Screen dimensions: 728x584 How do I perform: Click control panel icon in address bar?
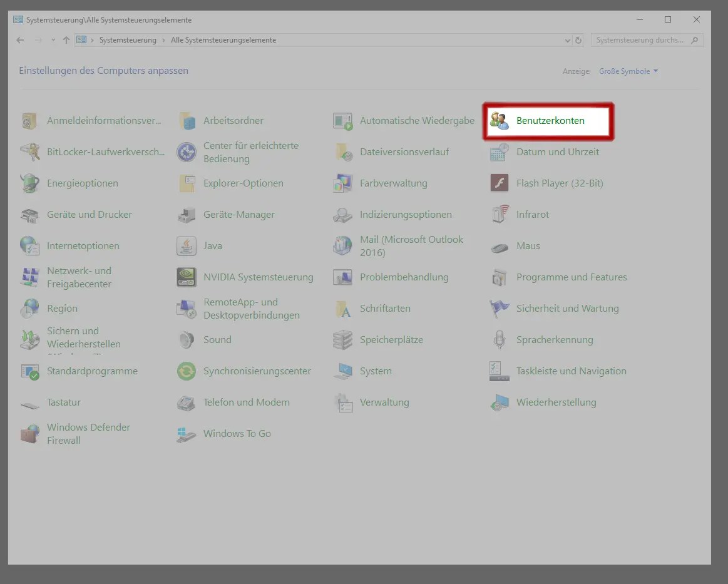point(81,40)
